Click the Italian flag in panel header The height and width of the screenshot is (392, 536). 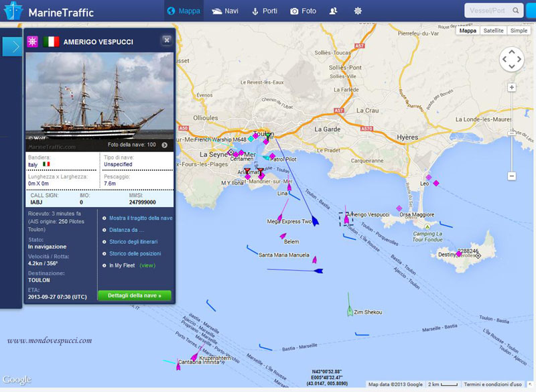[51, 42]
